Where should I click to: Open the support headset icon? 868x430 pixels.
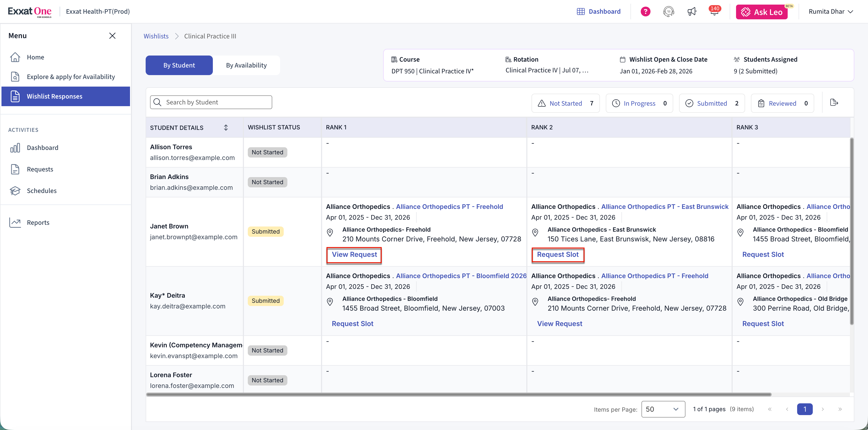tap(668, 11)
